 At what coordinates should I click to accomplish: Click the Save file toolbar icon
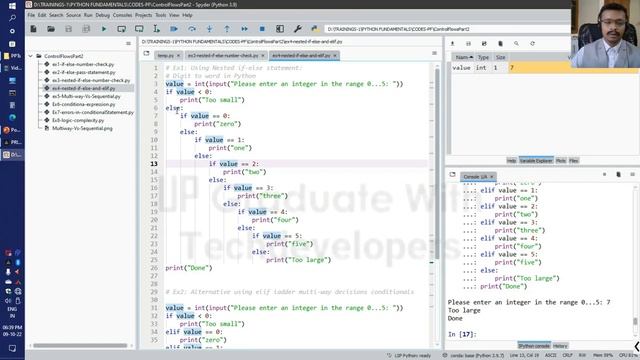point(69,29)
